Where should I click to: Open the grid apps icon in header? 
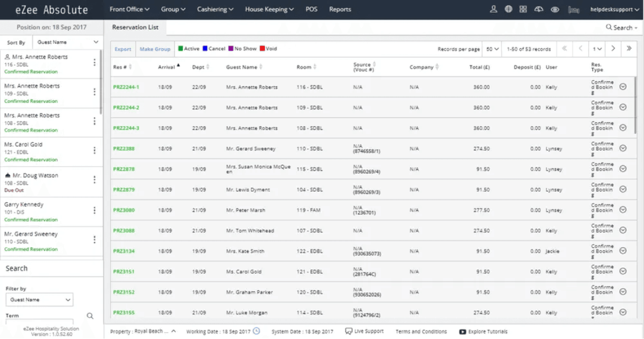click(x=523, y=9)
